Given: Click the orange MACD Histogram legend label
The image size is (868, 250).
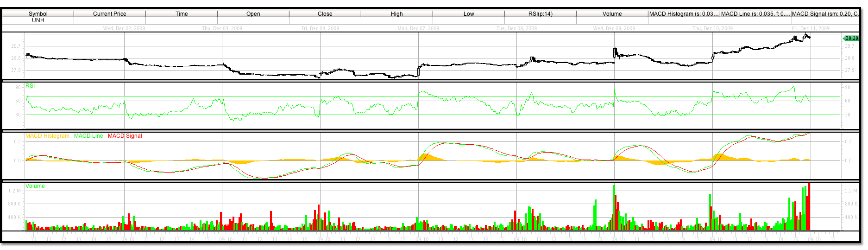Looking at the screenshot, I should click(x=48, y=136).
